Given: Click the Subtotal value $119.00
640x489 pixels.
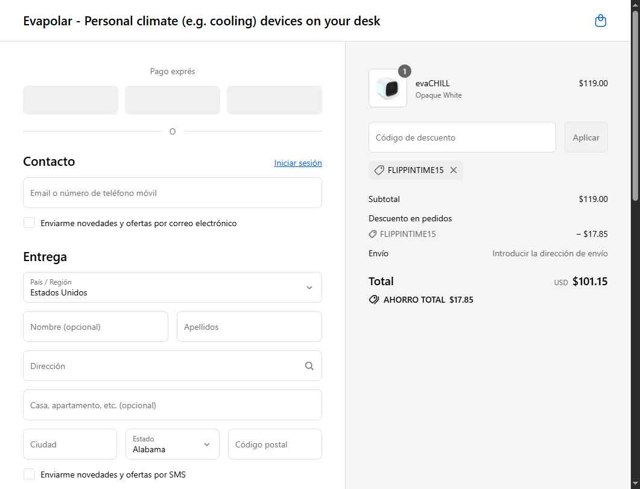Looking at the screenshot, I should [593, 199].
